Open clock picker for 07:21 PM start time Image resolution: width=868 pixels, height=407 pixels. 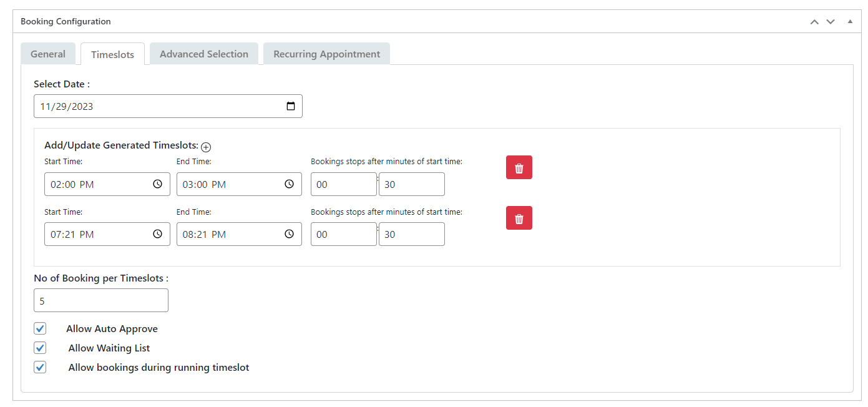point(157,234)
